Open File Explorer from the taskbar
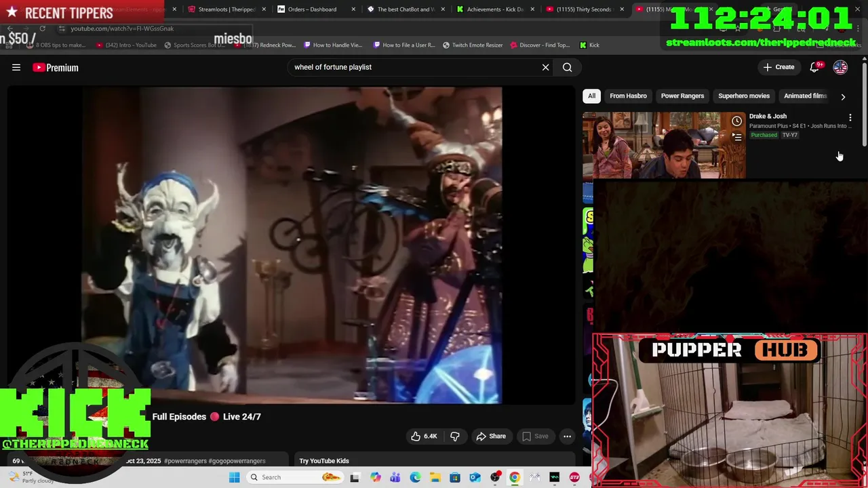The height and width of the screenshot is (488, 868). [x=435, y=477]
